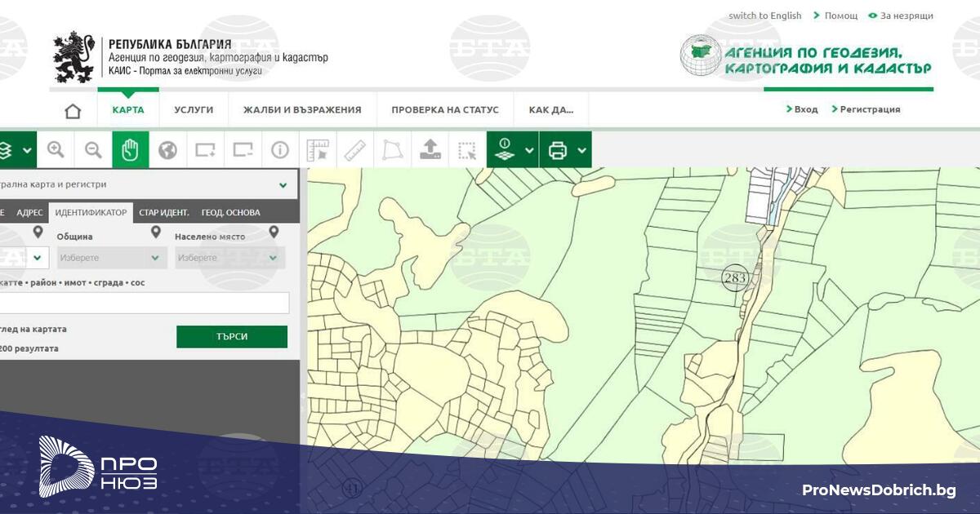Go to the home page icon

(73, 110)
